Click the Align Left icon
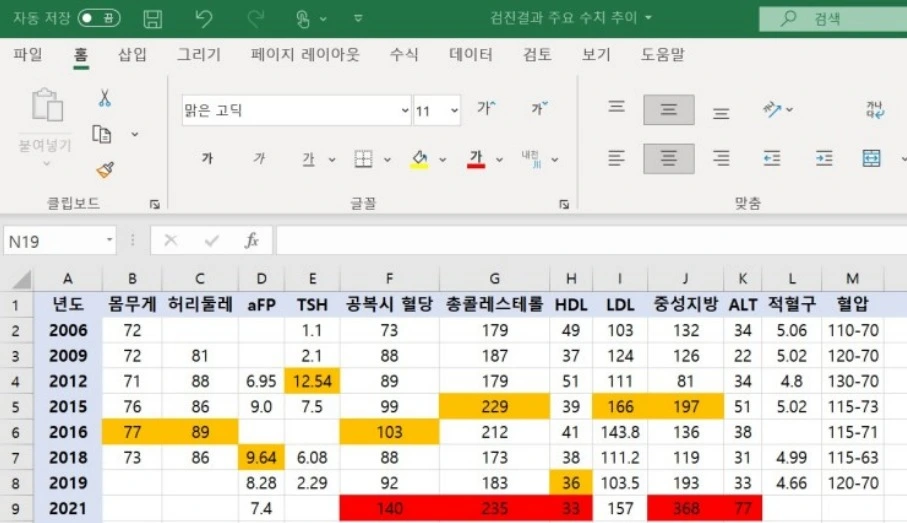This screenshot has height=523, width=907. [x=617, y=158]
